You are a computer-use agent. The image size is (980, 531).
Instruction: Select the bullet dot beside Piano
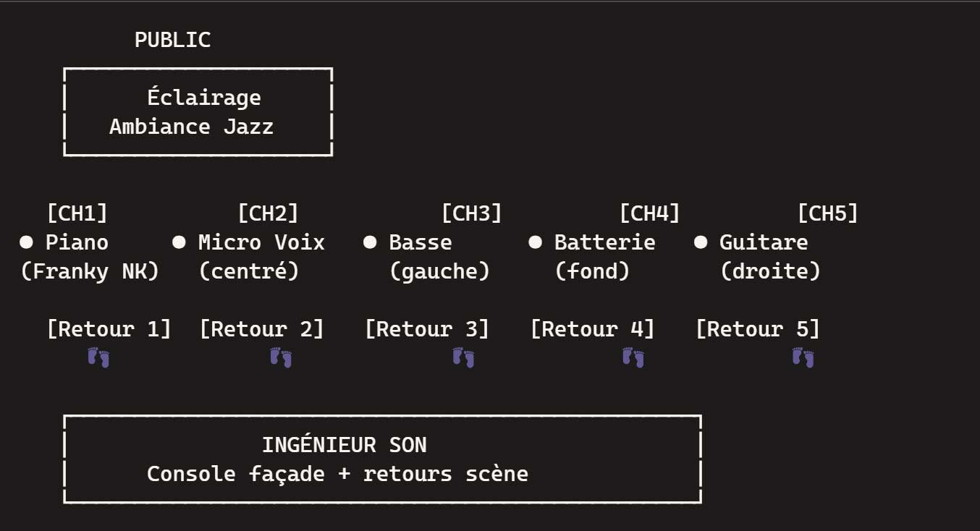(27, 242)
